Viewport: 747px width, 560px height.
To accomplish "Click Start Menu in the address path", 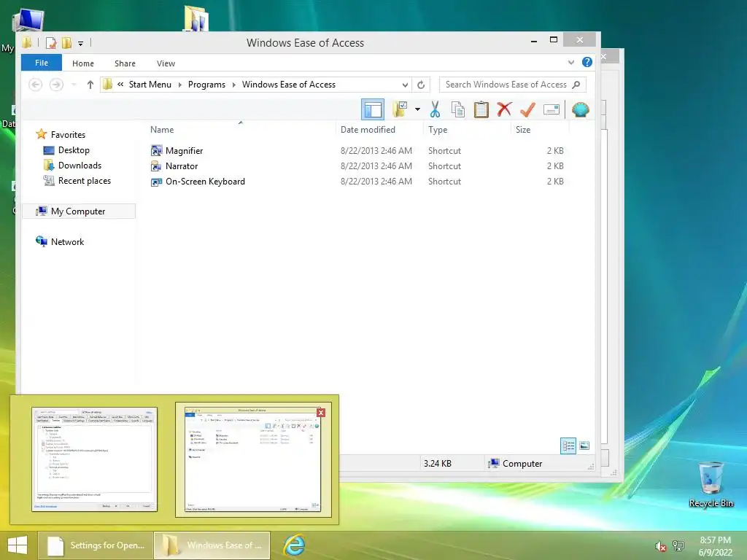I will (x=150, y=85).
